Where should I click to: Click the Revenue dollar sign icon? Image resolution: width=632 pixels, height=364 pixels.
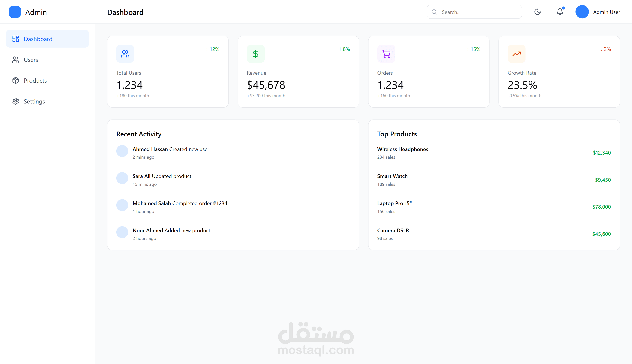[x=255, y=54]
